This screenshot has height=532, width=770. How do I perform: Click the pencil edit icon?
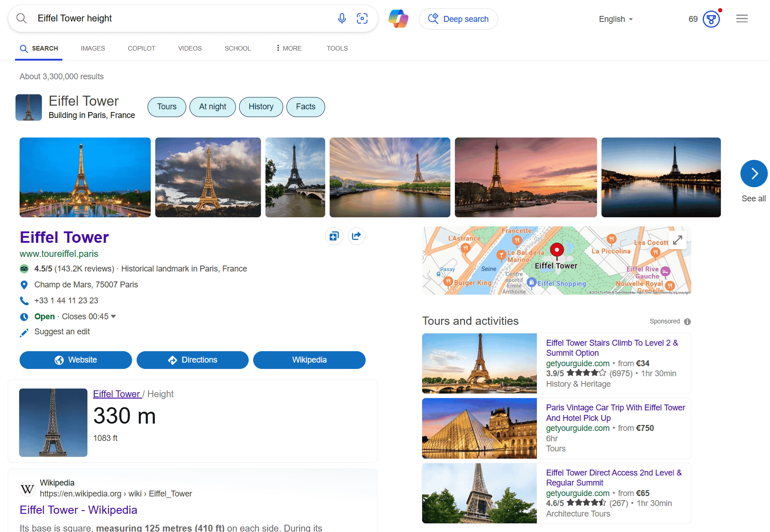[x=24, y=332]
